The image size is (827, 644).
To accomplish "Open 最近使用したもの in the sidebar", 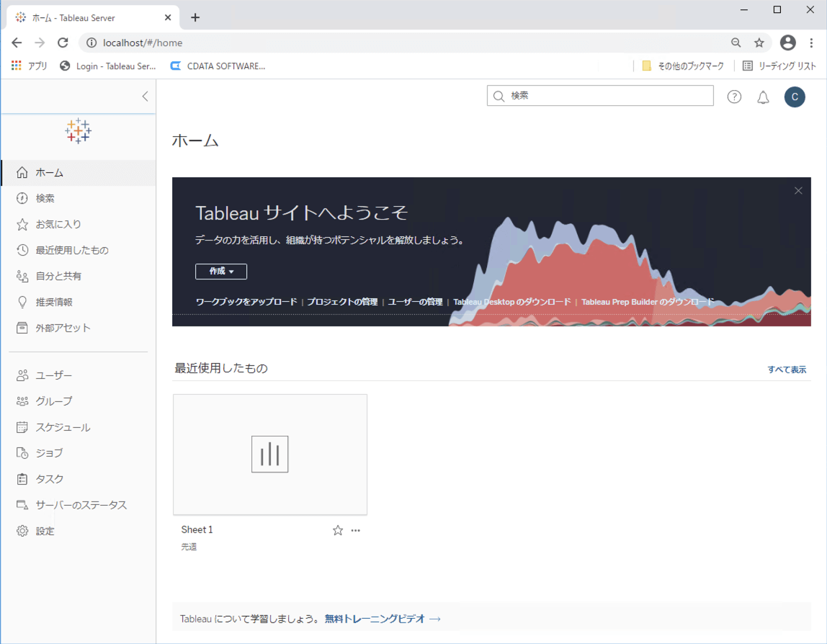I will point(78,250).
